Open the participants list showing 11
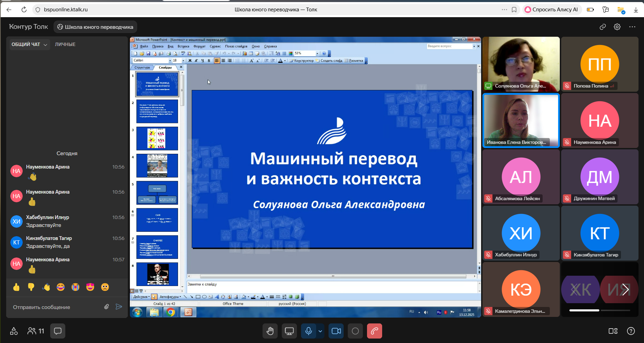 pyautogui.click(x=36, y=331)
